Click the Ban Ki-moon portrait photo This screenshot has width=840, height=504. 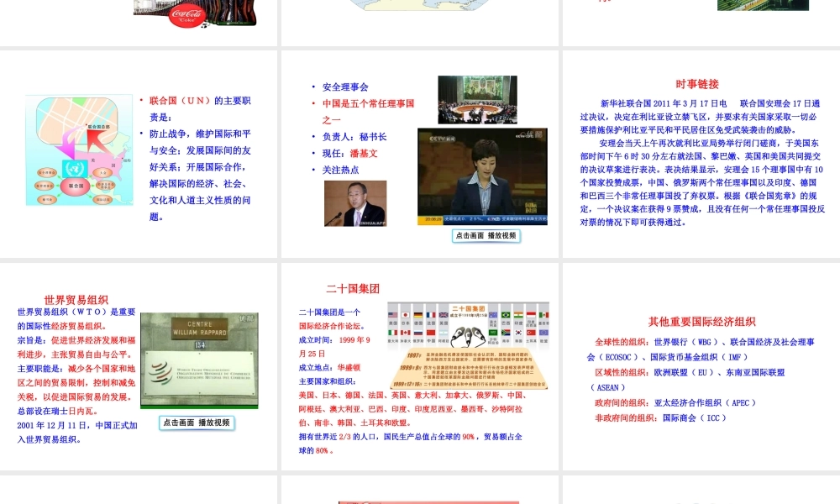click(355, 203)
